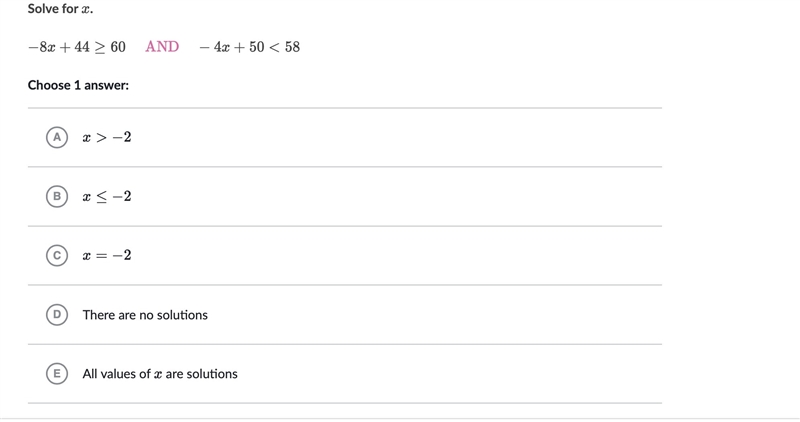Image resolution: width=800 pixels, height=422 pixels.
Task: Click answer text x = −2
Action: click(x=107, y=255)
